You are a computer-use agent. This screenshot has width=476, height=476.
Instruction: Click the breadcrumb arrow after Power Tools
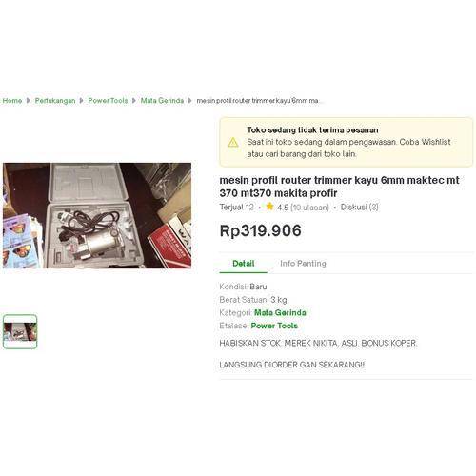pos(134,101)
